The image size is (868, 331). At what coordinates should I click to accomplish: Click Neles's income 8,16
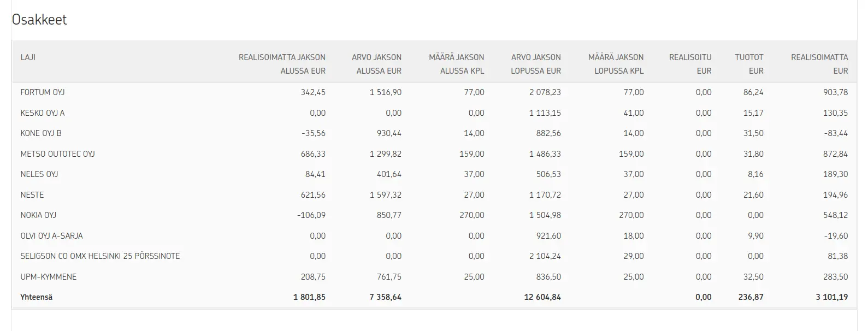755,174
